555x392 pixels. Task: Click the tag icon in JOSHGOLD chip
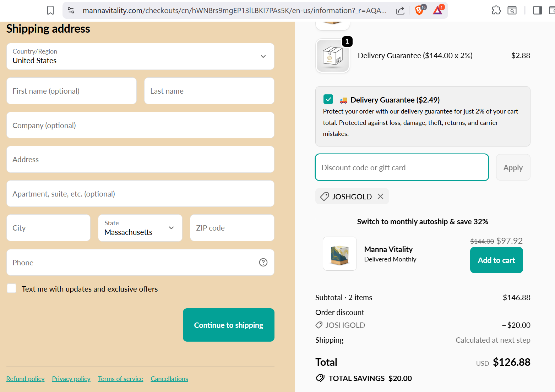(324, 197)
